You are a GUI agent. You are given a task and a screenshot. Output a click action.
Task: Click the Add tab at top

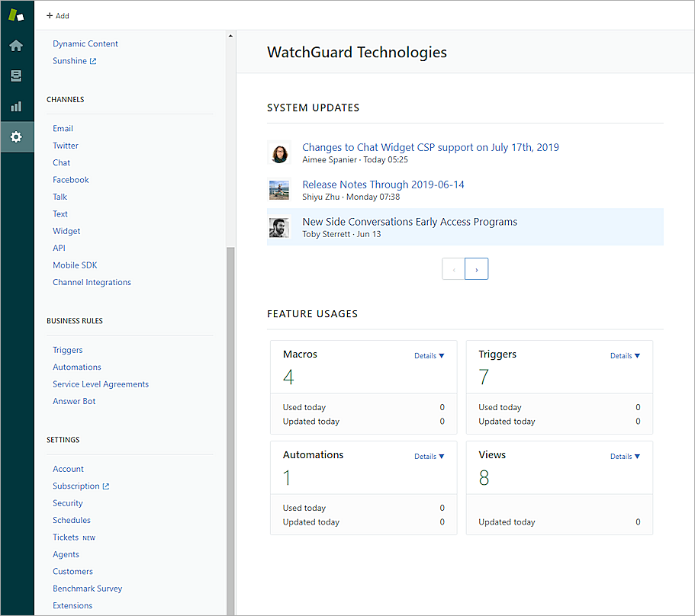point(58,16)
